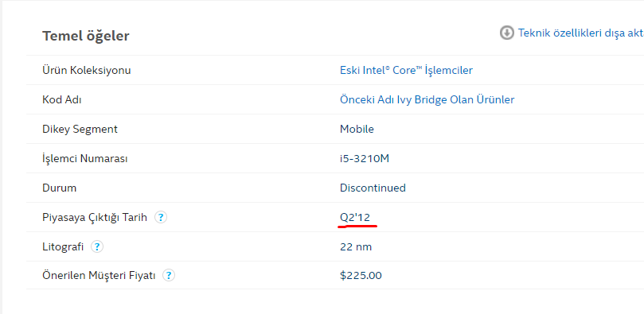
Task: Select the i5-3210M processor number text
Action: pyautogui.click(x=365, y=159)
